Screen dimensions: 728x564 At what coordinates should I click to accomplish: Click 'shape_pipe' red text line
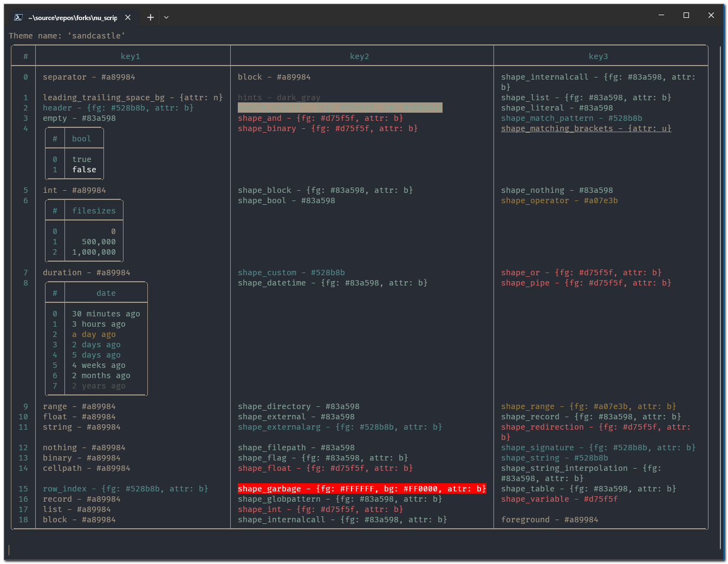tap(587, 283)
